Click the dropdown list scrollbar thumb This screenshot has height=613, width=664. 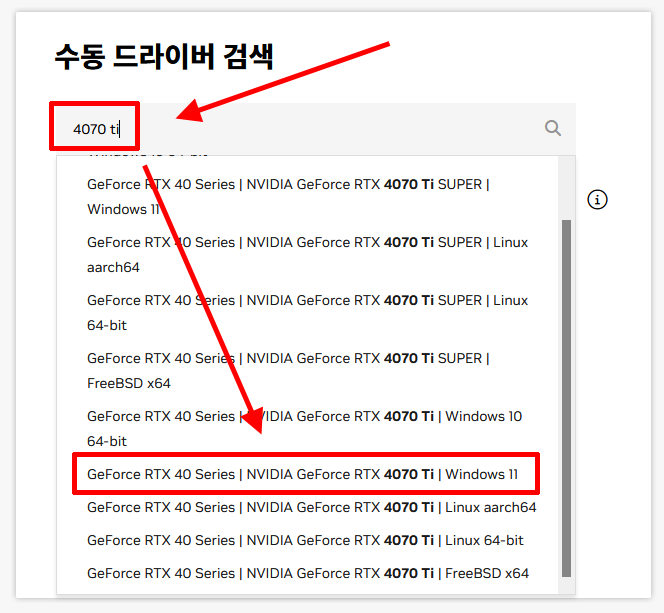click(566, 398)
